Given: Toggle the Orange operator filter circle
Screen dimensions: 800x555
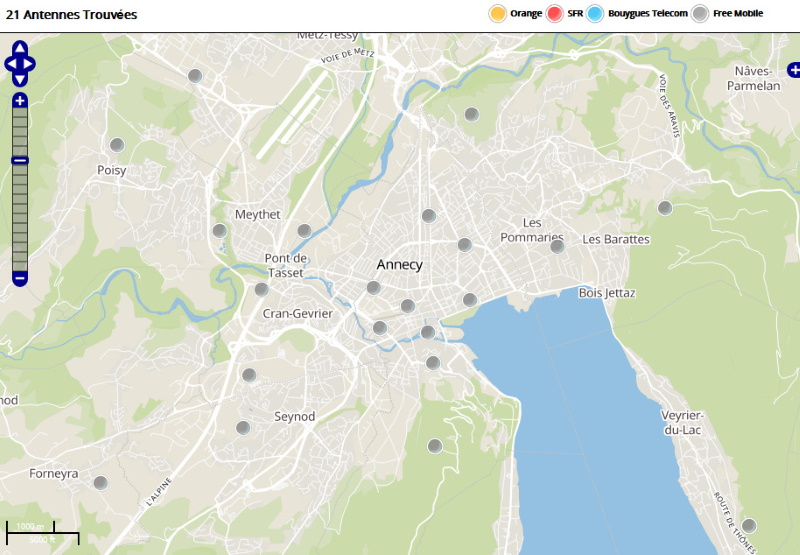Looking at the screenshot, I should click(x=496, y=14).
